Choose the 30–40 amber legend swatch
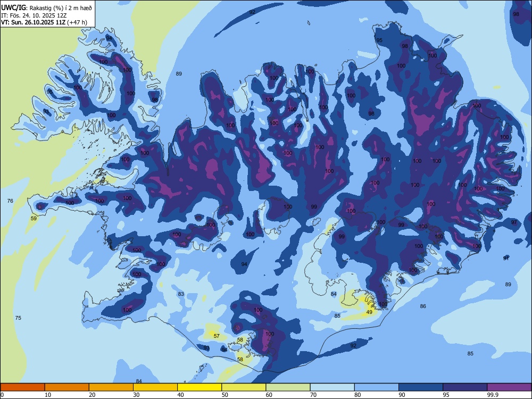Viewport: 532px width, 399px height. coord(155,387)
